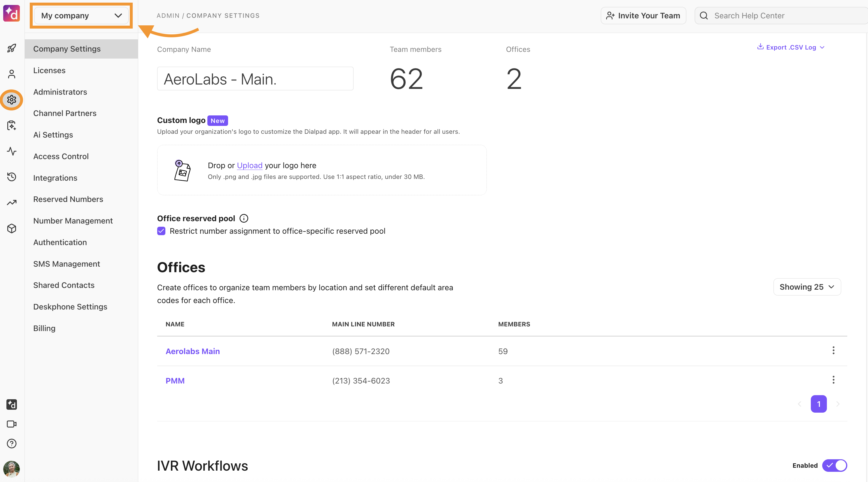Click phone number (888) 571-2320

360,351
